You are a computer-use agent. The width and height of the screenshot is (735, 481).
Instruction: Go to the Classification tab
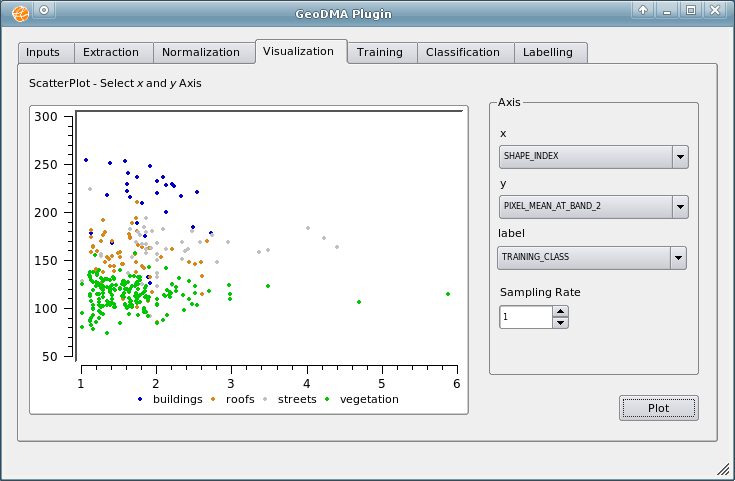(462, 52)
